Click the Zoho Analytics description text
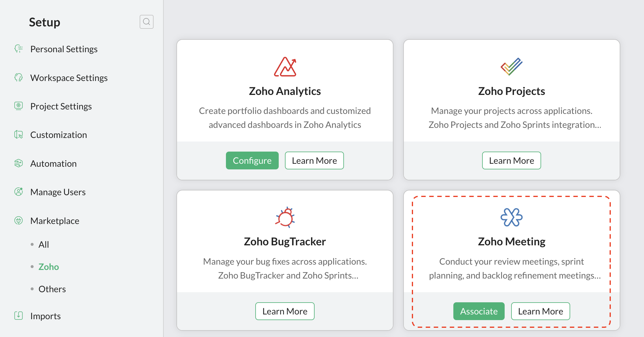The image size is (644, 337). (285, 118)
